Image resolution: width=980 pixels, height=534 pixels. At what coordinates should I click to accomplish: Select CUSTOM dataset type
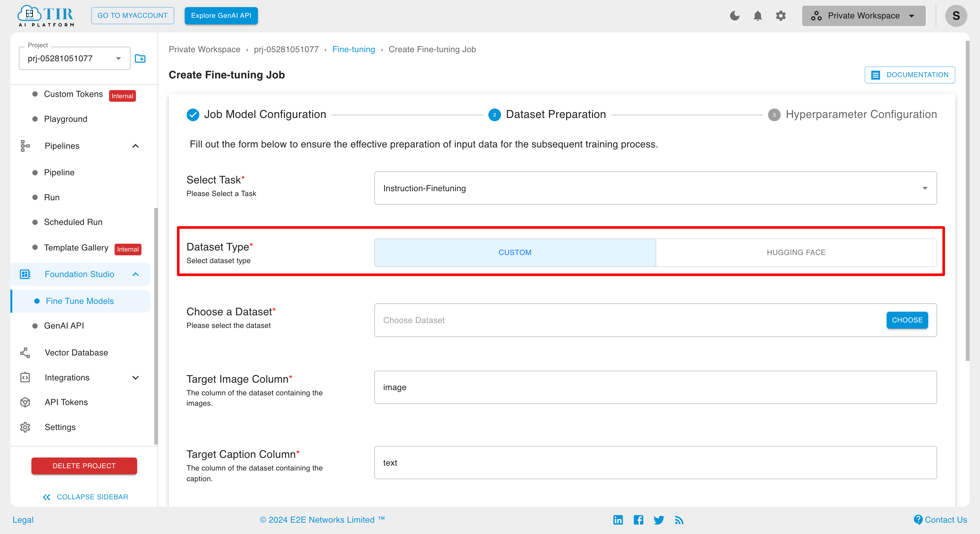(515, 252)
